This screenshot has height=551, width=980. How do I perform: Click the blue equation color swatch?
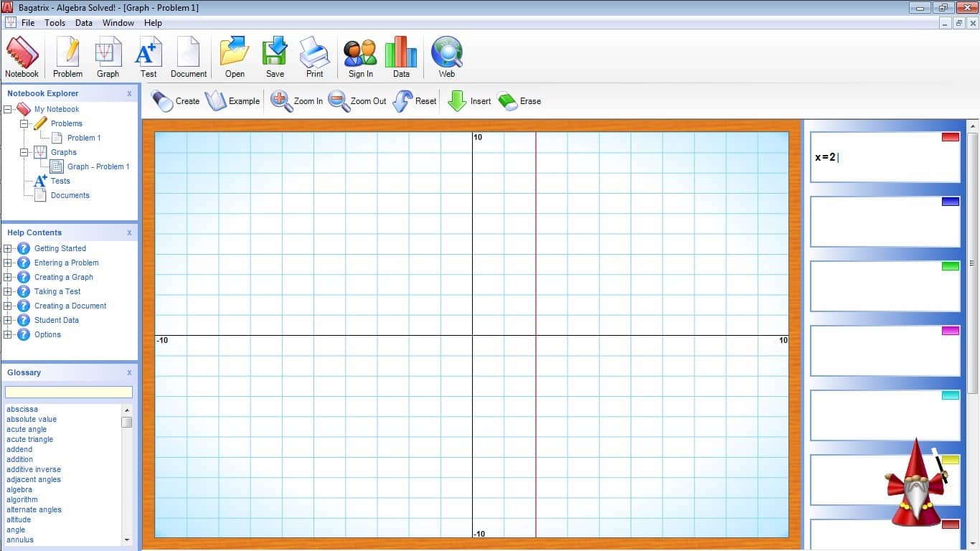click(950, 202)
